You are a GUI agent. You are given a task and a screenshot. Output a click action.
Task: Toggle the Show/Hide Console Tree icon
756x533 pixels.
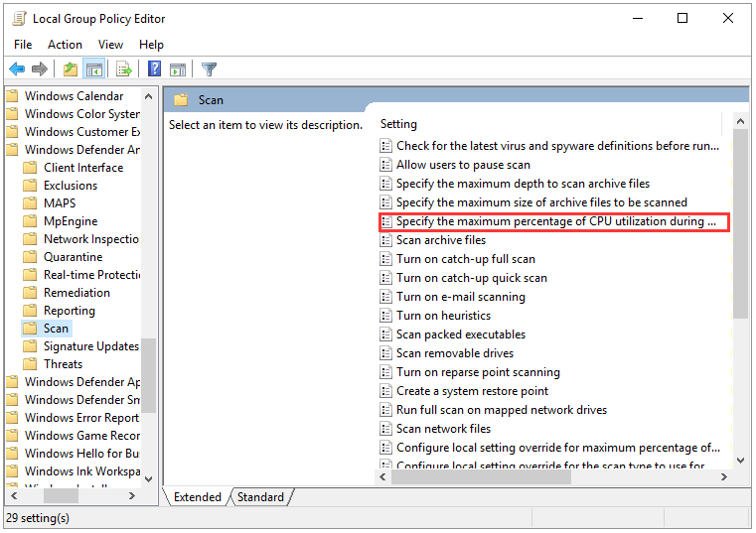94,69
